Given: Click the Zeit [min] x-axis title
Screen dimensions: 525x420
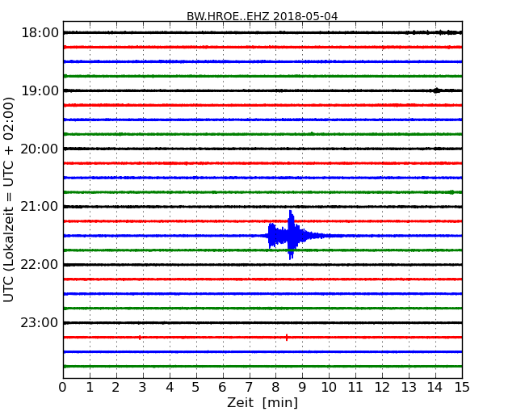Looking at the screenshot, I should click(x=262, y=402).
